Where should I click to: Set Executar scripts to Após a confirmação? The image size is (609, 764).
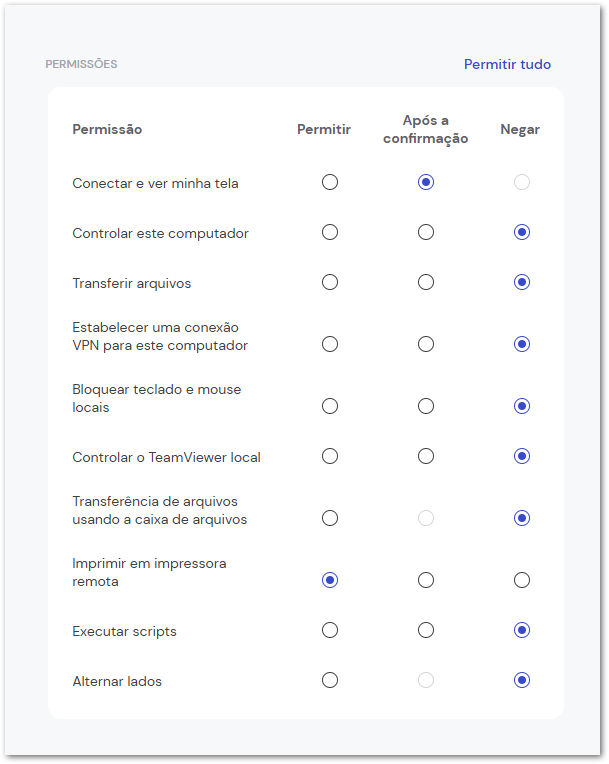click(426, 630)
